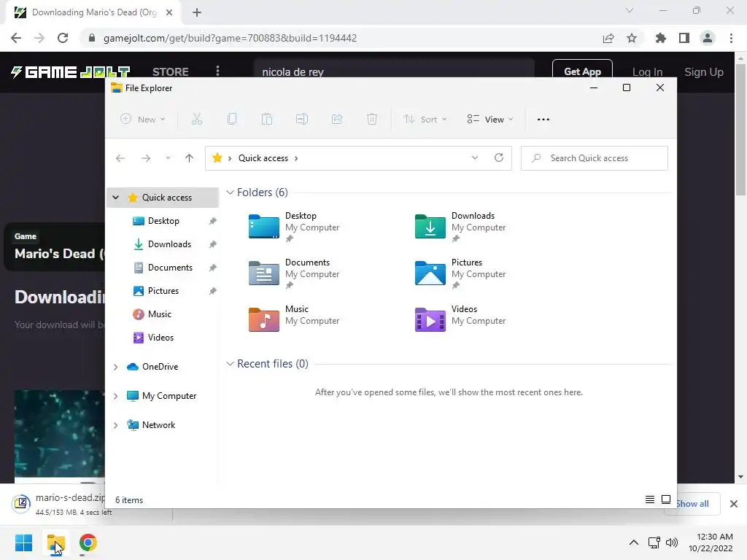Open the Downloads folder tile
This screenshot has width=747, height=560.
(460, 226)
